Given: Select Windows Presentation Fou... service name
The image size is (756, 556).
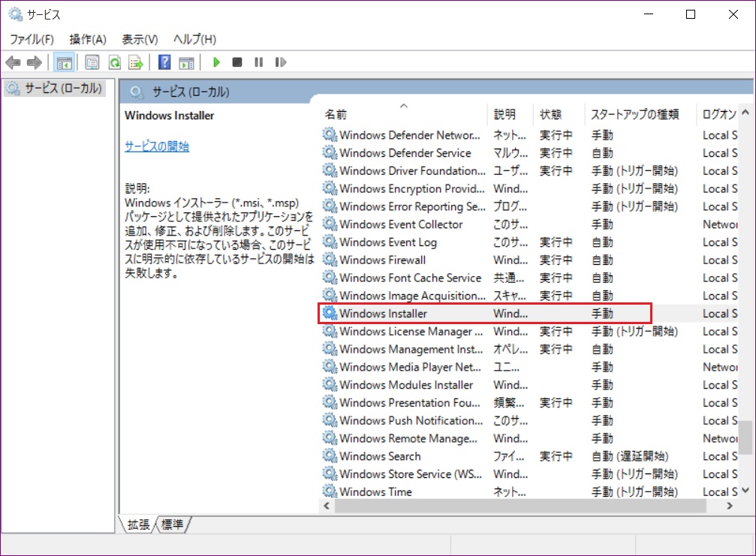Looking at the screenshot, I should [410, 402].
